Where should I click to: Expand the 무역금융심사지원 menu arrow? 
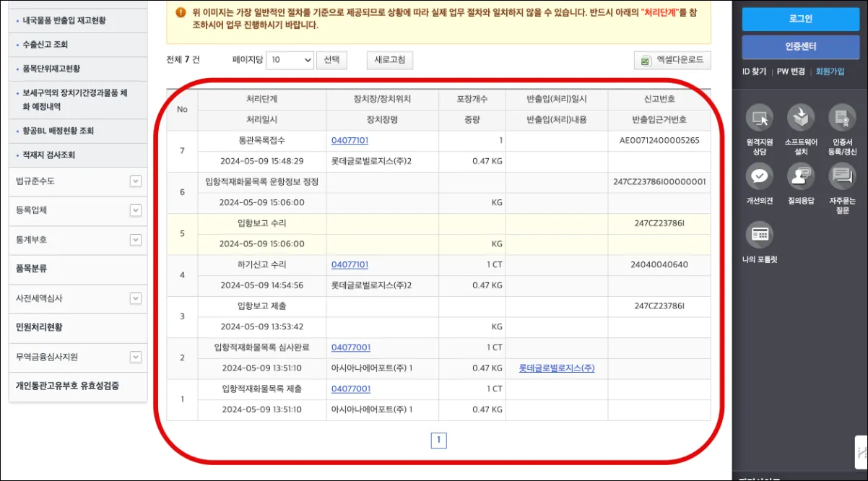click(136, 357)
